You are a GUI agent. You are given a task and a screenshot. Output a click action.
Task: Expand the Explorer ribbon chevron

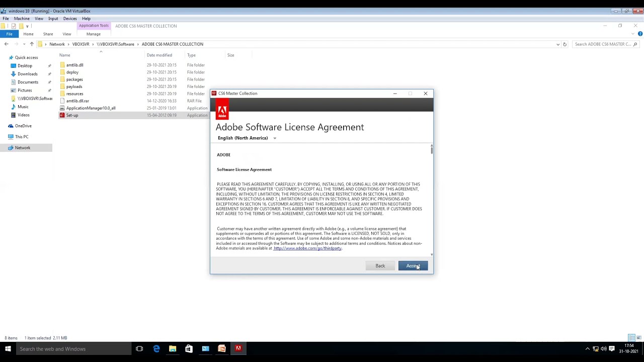pos(633,34)
